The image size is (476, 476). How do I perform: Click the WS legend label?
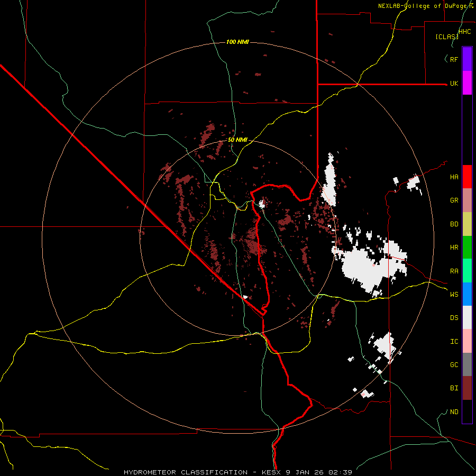(454, 295)
